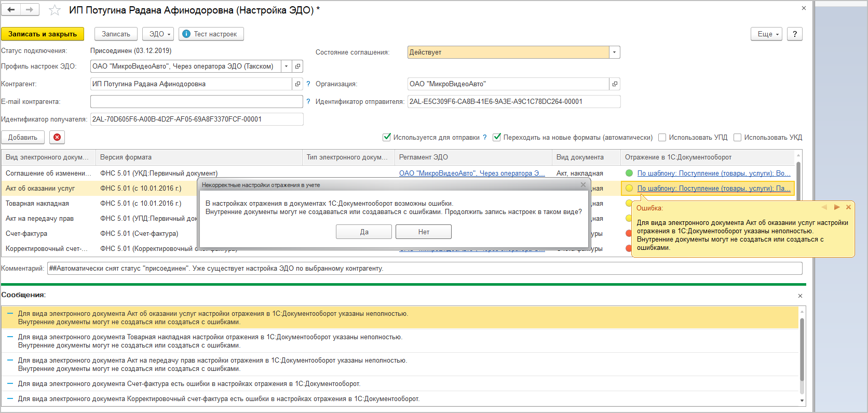Close the Сообщения panel
The width and height of the screenshot is (868, 413).
click(800, 296)
